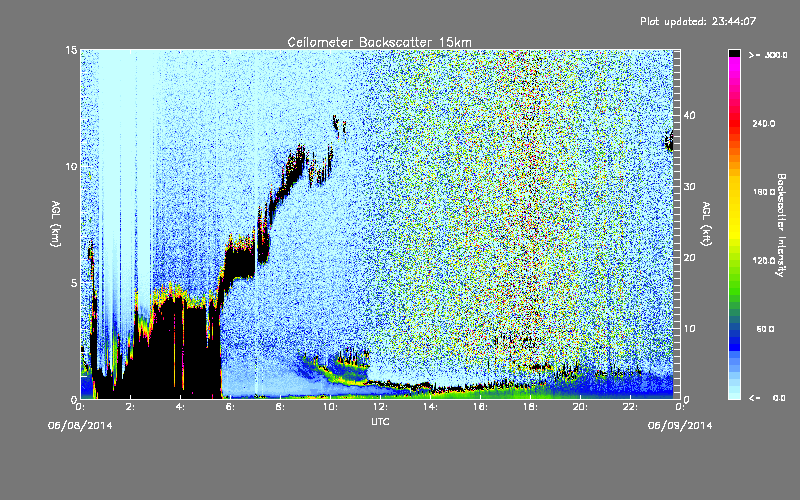This screenshot has width=800, height=500.
Task: Click the "18:" hour tick on the UTC axis
Action: pos(531,407)
